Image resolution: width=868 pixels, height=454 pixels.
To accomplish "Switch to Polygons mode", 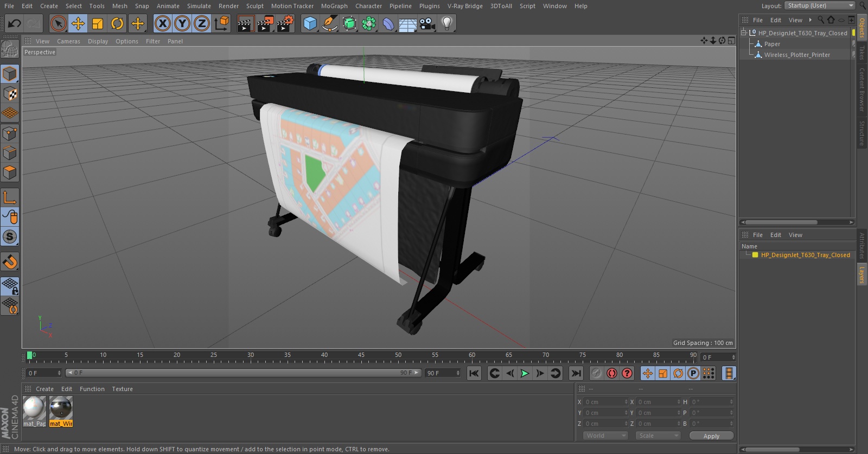I will [10, 172].
